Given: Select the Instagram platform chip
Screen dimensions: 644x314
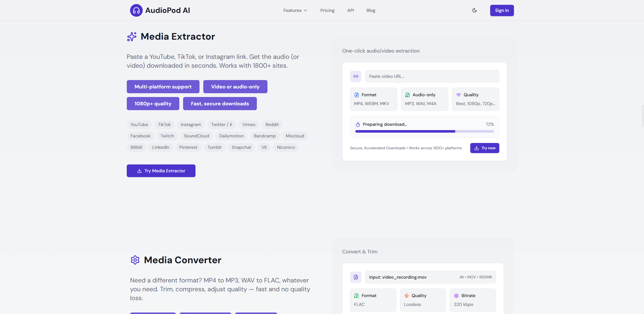Looking at the screenshot, I should point(191,125).
